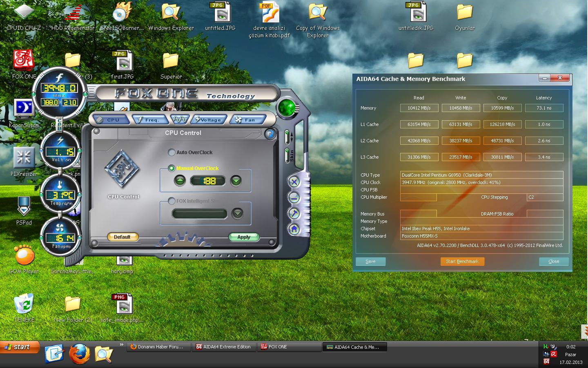
Task: Open the waveform tab in FOX ONE
Action: (x=180, y=119)
